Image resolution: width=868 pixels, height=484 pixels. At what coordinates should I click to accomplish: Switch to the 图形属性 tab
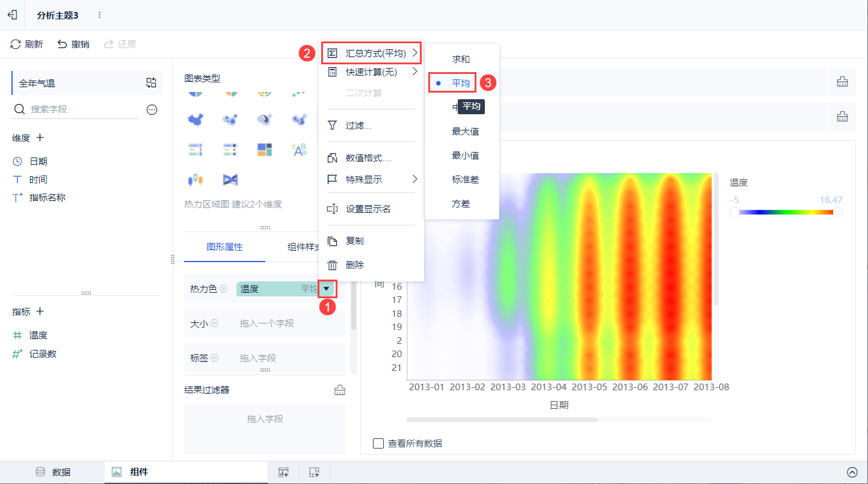tap(224, 247)
